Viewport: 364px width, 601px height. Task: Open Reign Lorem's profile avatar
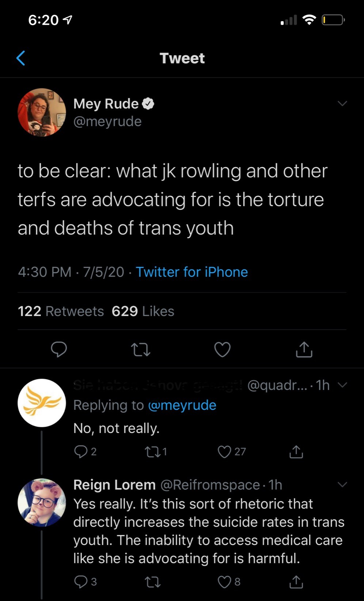pyautogui.click(x=42, y=503)
